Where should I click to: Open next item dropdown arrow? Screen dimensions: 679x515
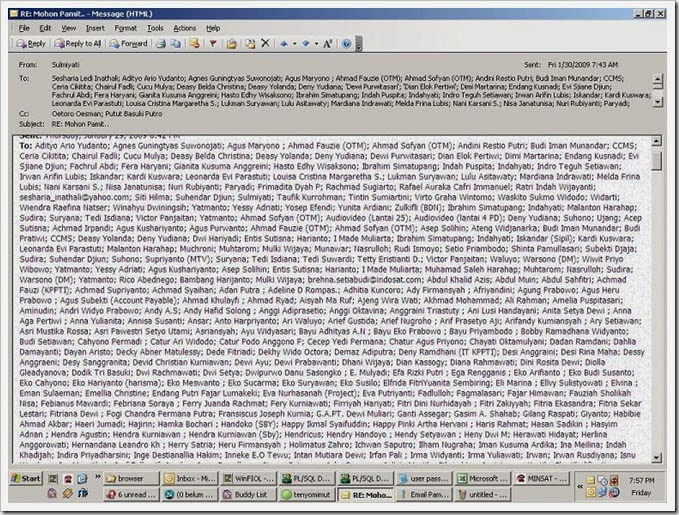click(x=317, y=43)
